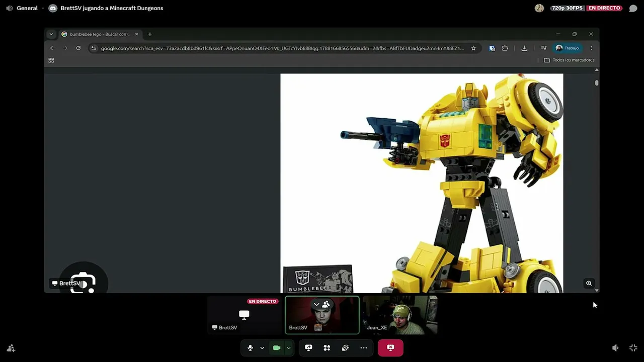Image resolution: width=644 pixels, height=362 pixels.
Task: Bookmark this page with the star icon
Action: (x=473, y=48)
